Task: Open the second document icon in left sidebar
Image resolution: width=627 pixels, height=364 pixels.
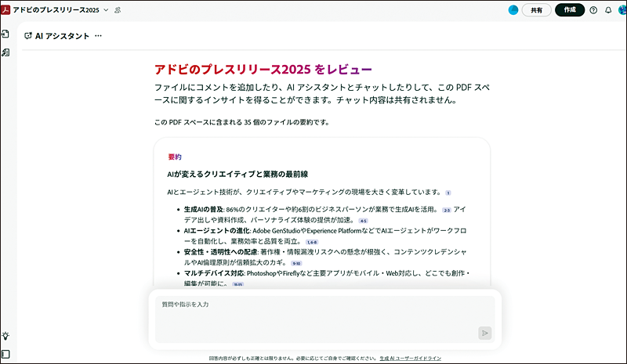Action: pos(5,52)
